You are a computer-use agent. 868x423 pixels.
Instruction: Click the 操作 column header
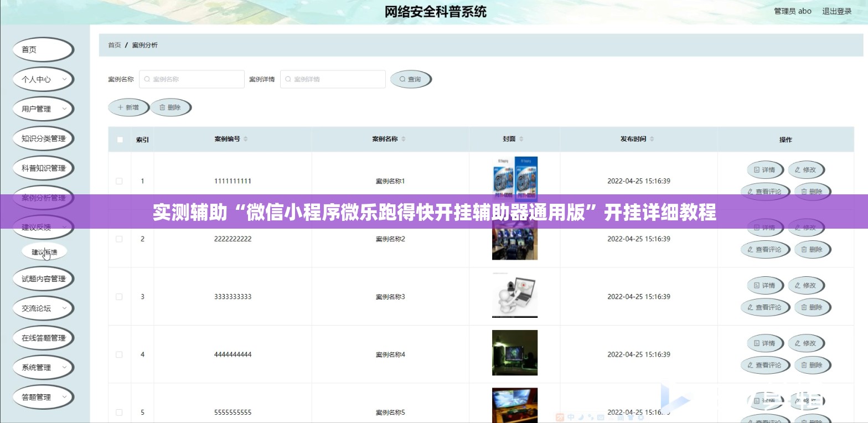(786, 140)
